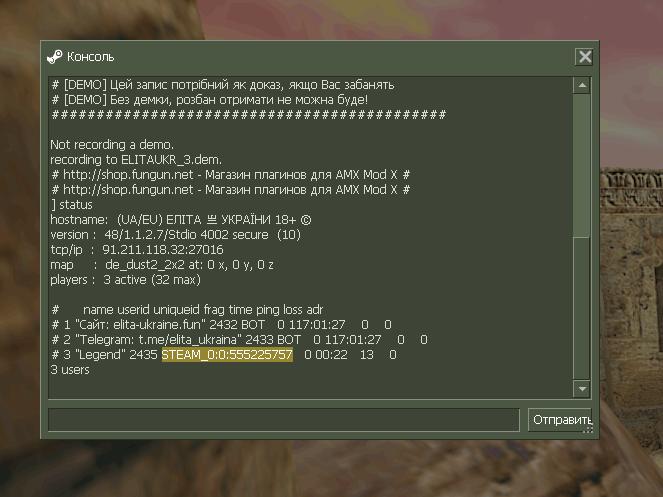This screenshot has height=497, width=663.
Task: Click the map de_dust2_2x2 line
Action: tap(162, 265)
